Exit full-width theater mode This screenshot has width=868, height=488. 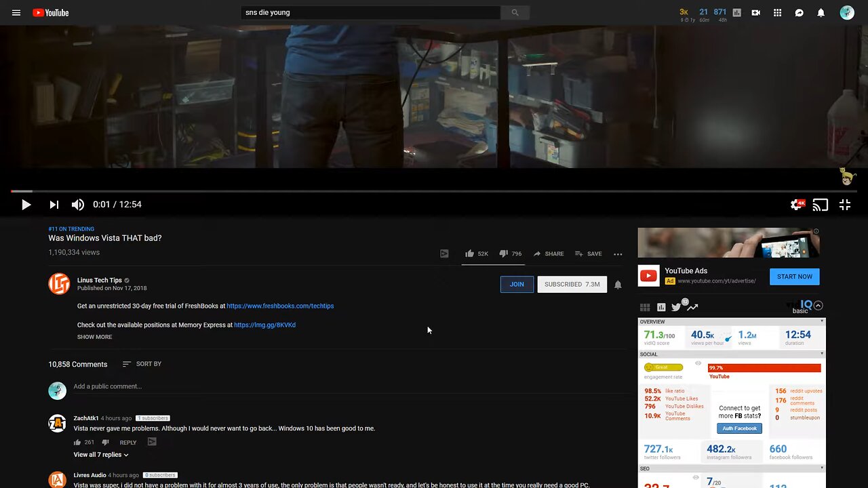(x=845, y=205)
